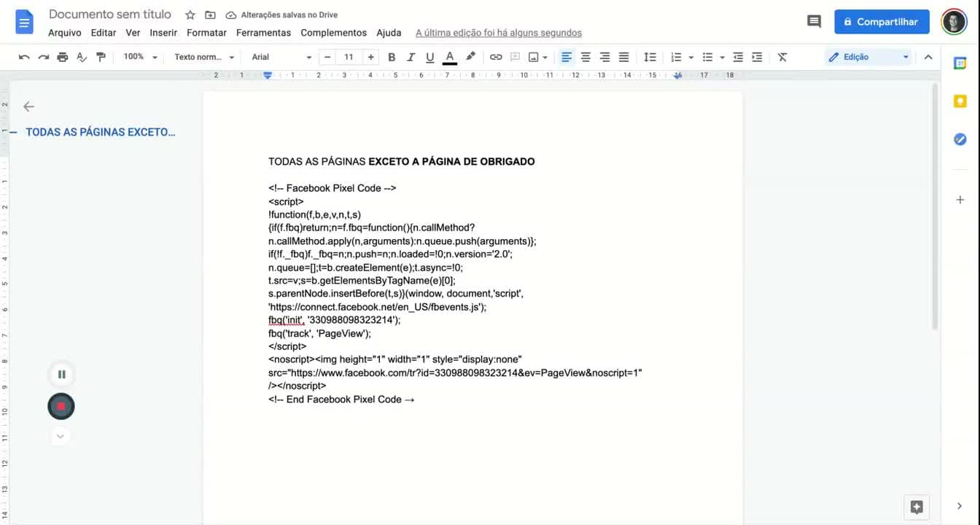Toggle underline formatting
The image size is (980, 525).
[x=430, y=57]
